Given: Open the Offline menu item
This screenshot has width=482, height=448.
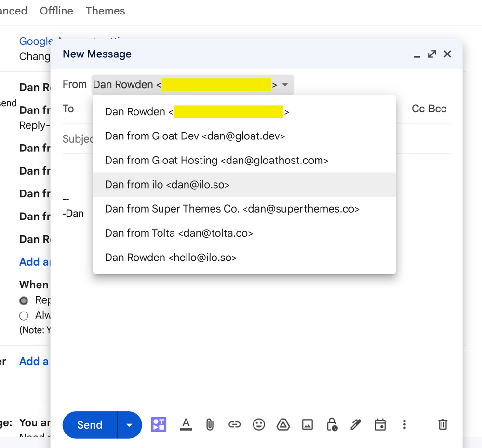Looking at the screenshot, I should coord(56,11).
